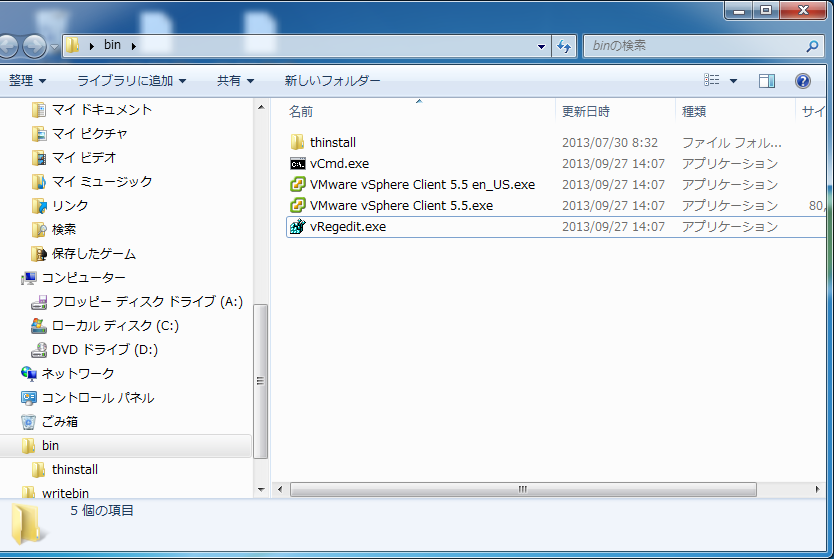Open the 共有 dropdown menu
The height and width of the screenshot is (559, 834).
pos(236,81)
